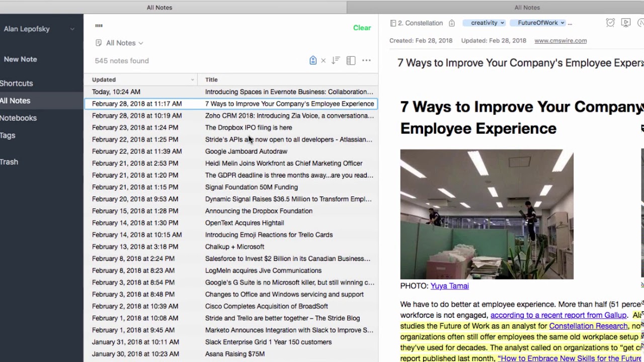Select note OpenText Acquires Hightail

click(231, 223)
